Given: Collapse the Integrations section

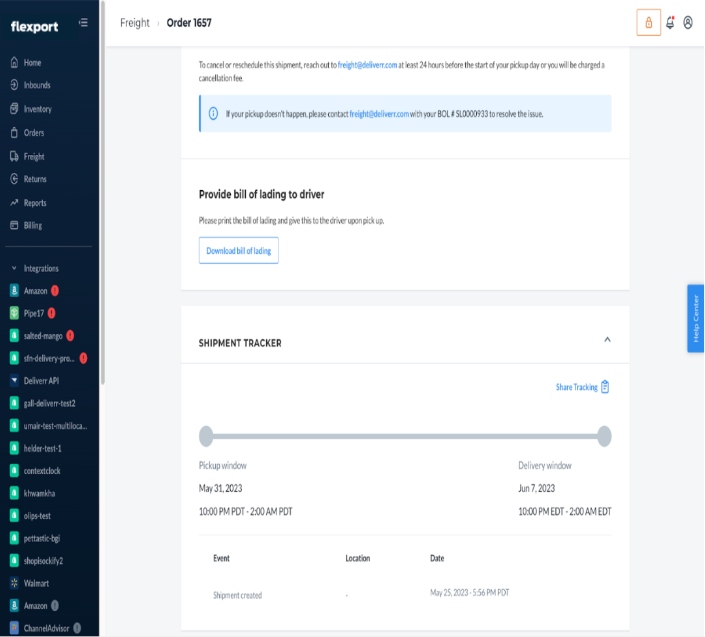Looking at the screenshot, I should (14, 268).
